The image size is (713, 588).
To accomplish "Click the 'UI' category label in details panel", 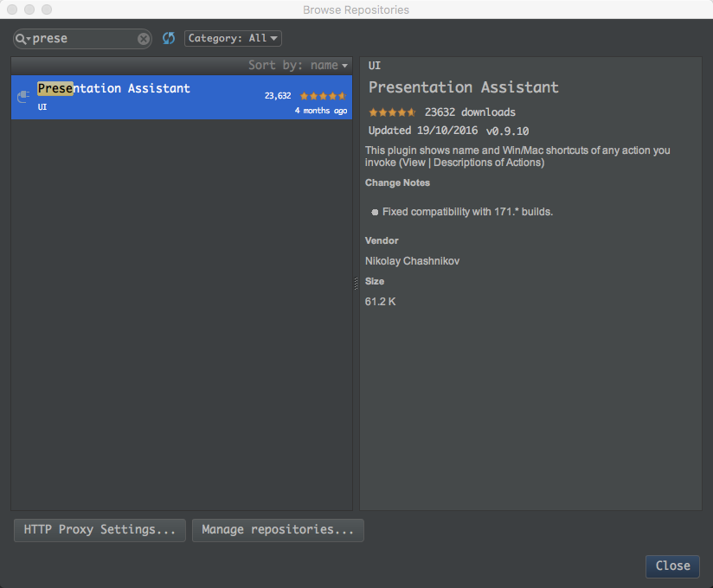I will point(374,66).
